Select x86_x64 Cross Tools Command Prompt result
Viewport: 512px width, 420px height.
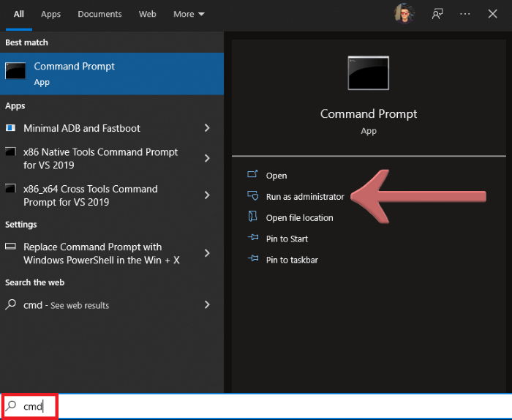pyautogui.click(x=112, y=195)
